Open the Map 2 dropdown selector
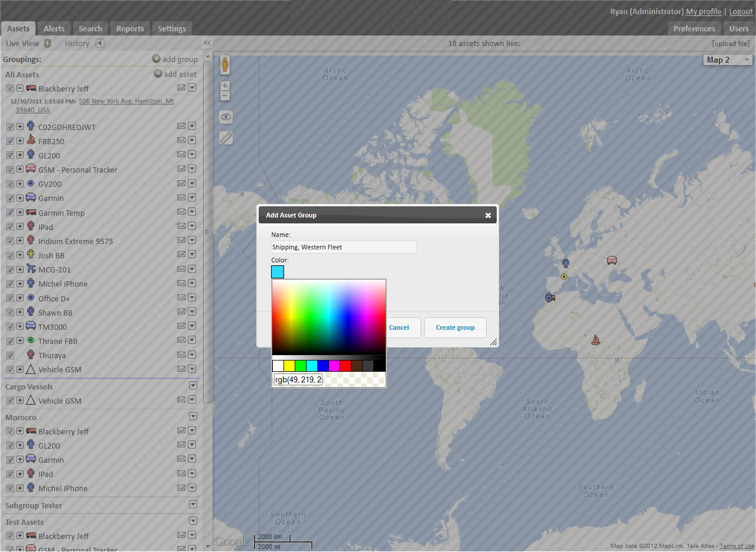Image resolution: width=756 pixels, height=552 pixels. point(728,60)
